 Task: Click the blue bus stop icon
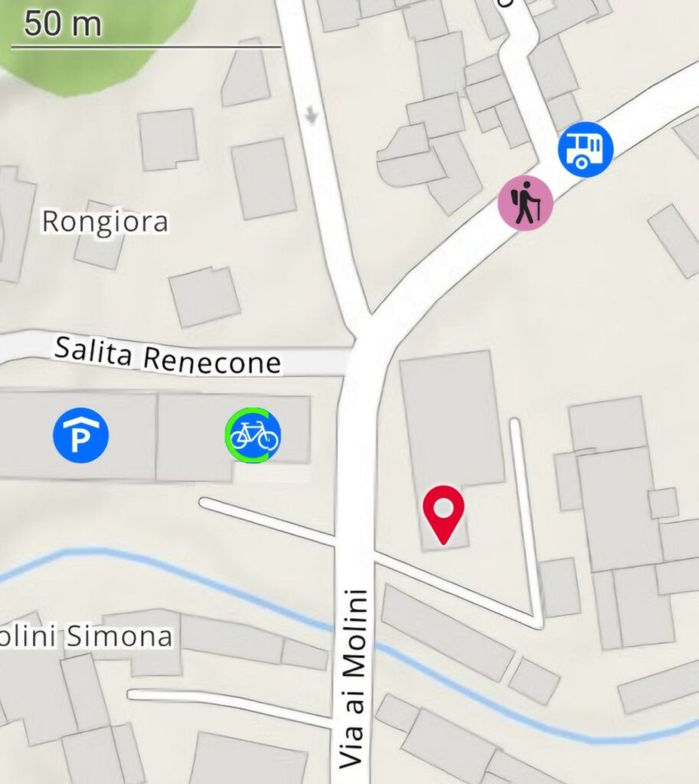[x=585, y=149]
